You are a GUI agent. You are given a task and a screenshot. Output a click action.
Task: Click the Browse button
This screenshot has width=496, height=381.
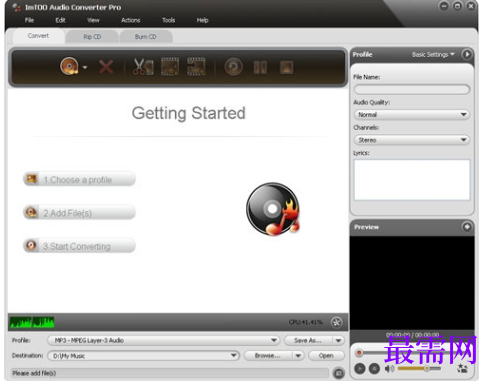point(268,356)
